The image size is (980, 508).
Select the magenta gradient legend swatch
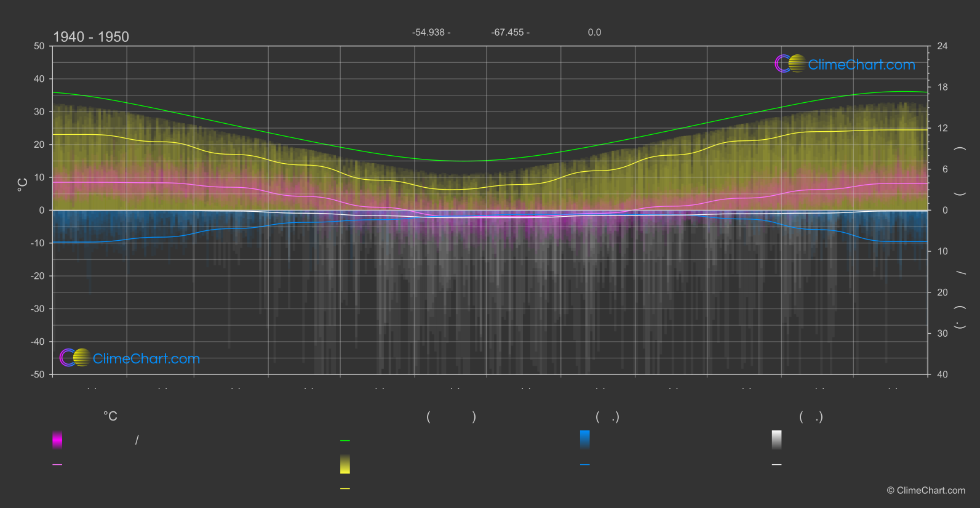click(57, 440)
